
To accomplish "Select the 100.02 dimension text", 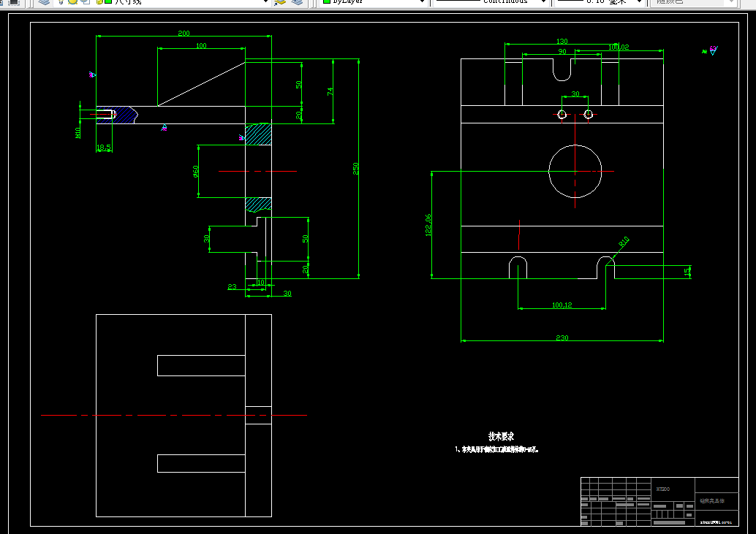I will coord(619,47).
